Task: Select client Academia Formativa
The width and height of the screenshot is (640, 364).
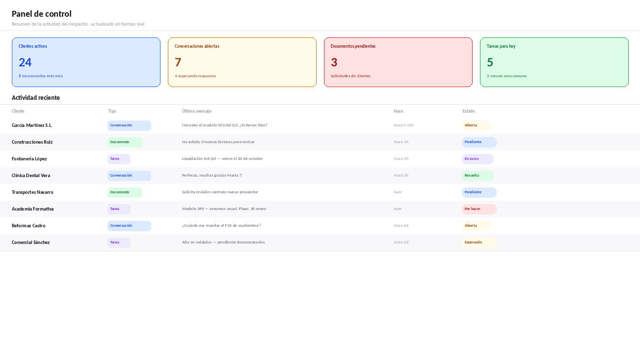Action: coord(32,209)
